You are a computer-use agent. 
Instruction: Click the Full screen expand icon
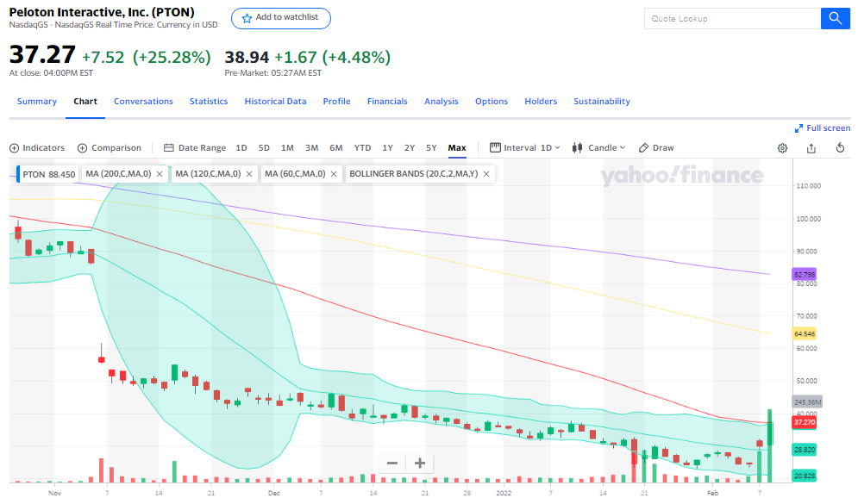tap(799, 128)
